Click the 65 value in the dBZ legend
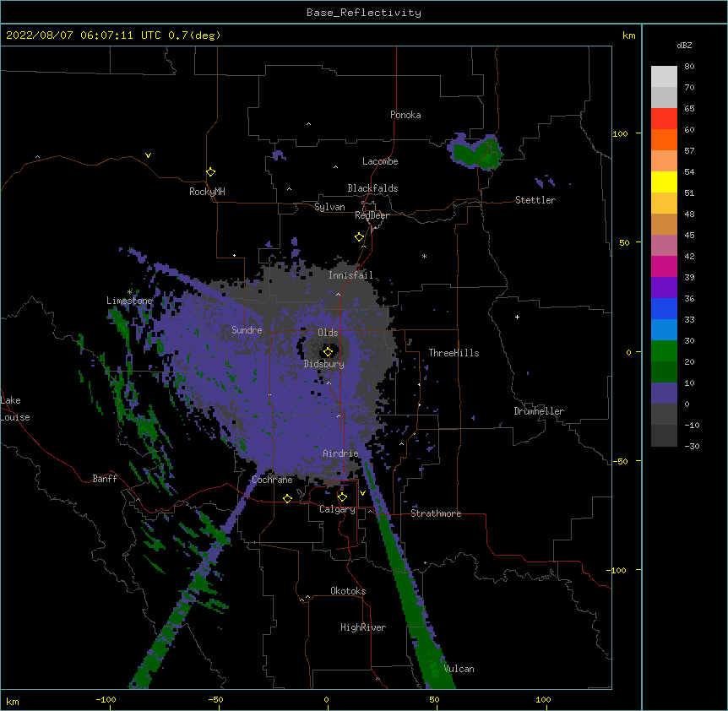This screenshot has width=728, height=711. pos(689,109)
